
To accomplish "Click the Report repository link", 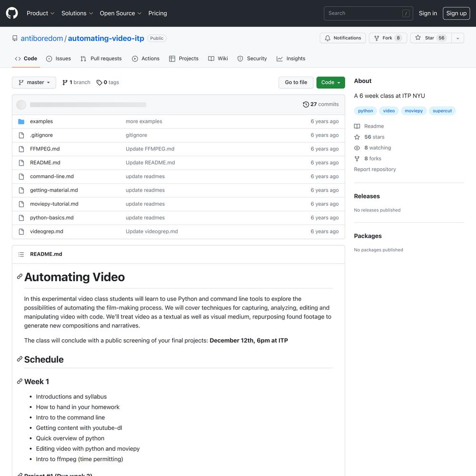I will (375, 169).
